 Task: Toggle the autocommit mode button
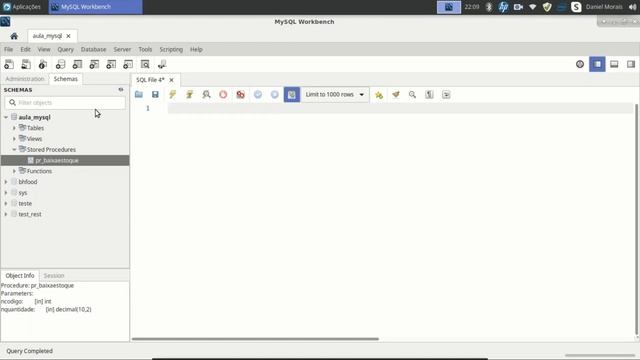tap(292, 94)
